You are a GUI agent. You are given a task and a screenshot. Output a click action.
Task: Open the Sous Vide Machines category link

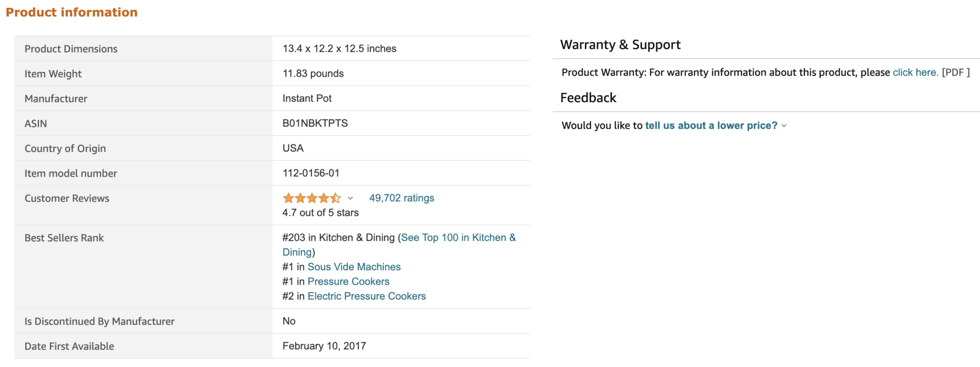[354, 267]
